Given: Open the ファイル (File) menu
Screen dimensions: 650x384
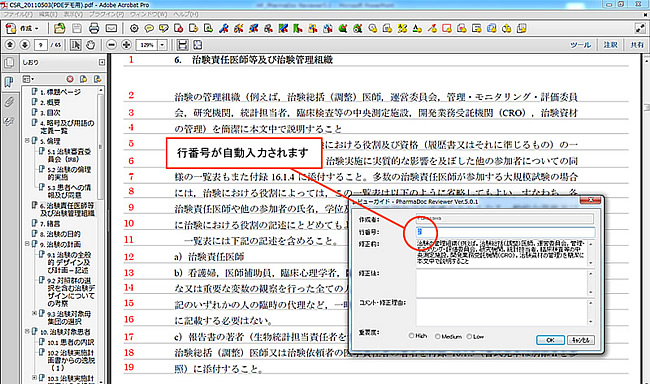Looking at the screenshot, I should click(x=18, y=14).
